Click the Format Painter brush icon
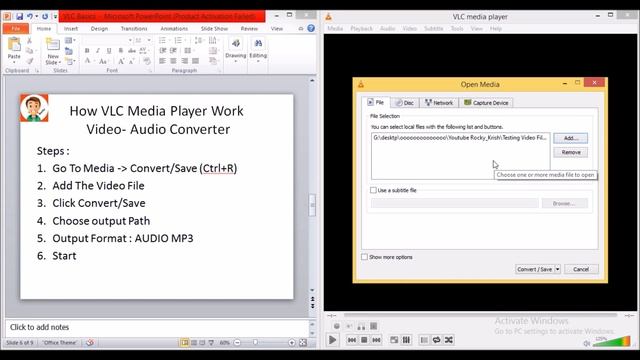The width and height of the screenshot is (640, 360). point(30,61)
